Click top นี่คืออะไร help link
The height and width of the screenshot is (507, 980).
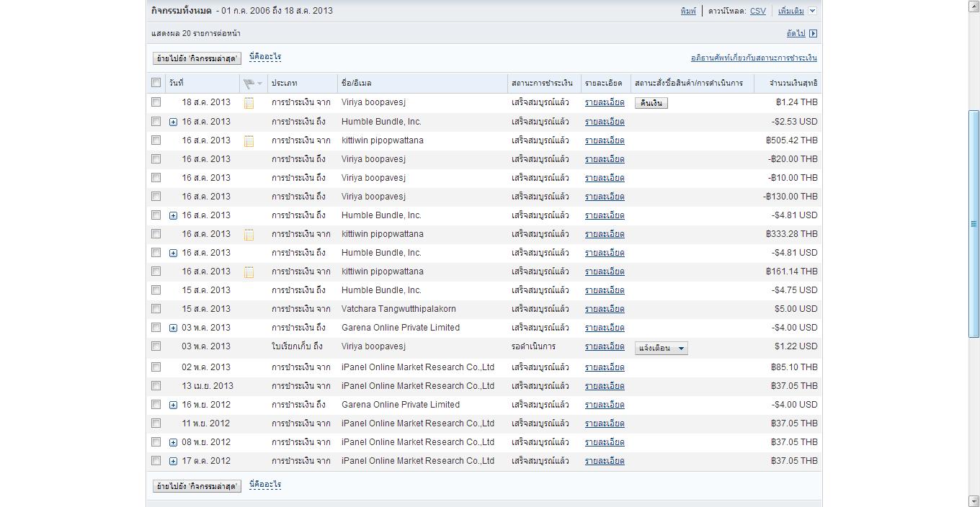click(265, 57)
